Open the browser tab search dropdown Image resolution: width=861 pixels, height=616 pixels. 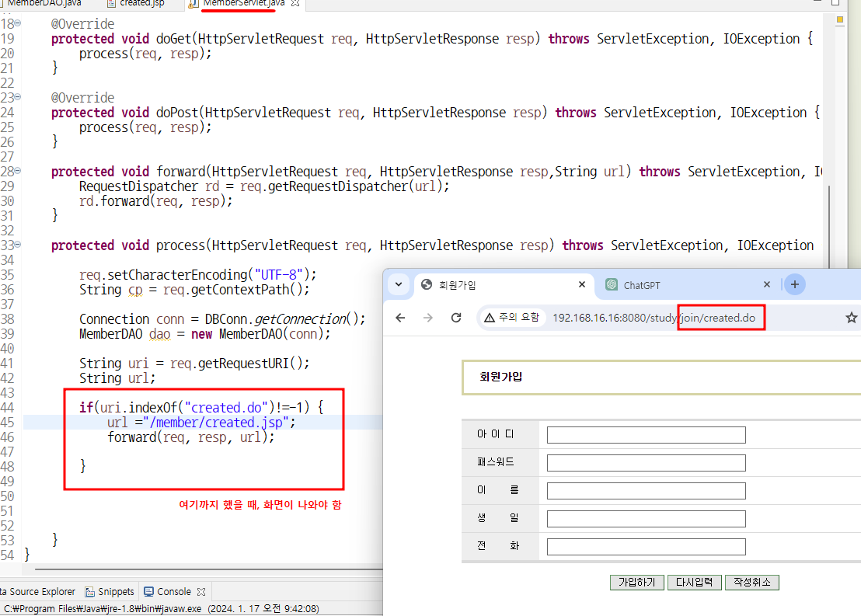point(399,284)
